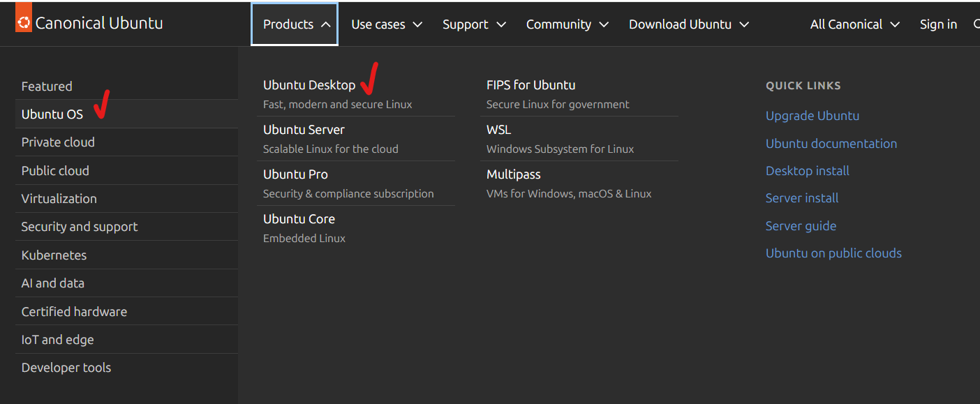Click the Ubuntu documentation quick link
Viewport: 980px width, 404px height.
pos(831,144)
